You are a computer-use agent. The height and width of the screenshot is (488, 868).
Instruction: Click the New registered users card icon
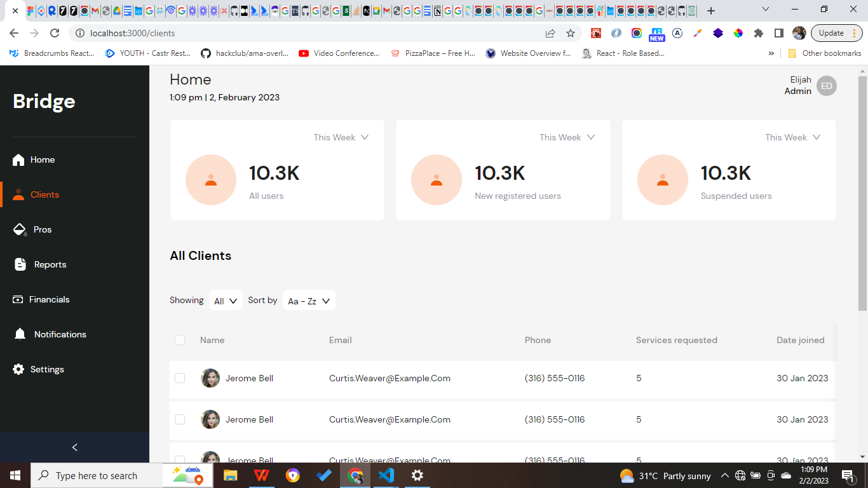pyautogui.click(x=437, y=180)
